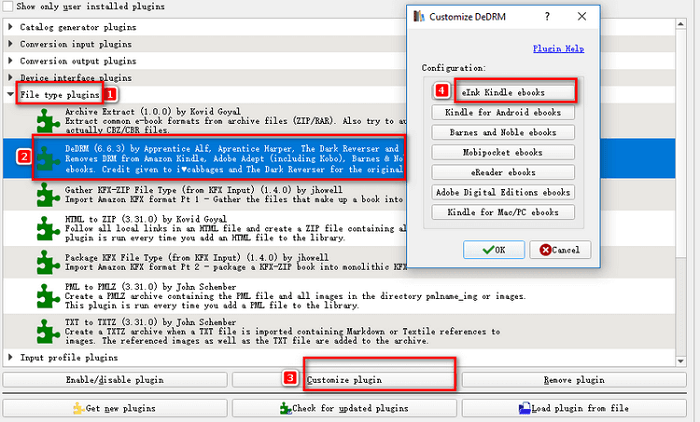The image size is (700, 422).
Task: Expand Device interface plugins
Action: coord(10,78)
